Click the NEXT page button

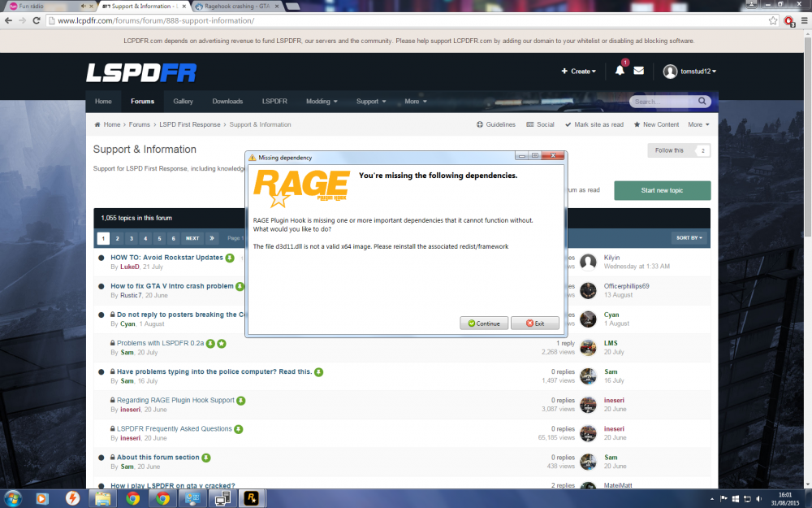tap(192, 238)
